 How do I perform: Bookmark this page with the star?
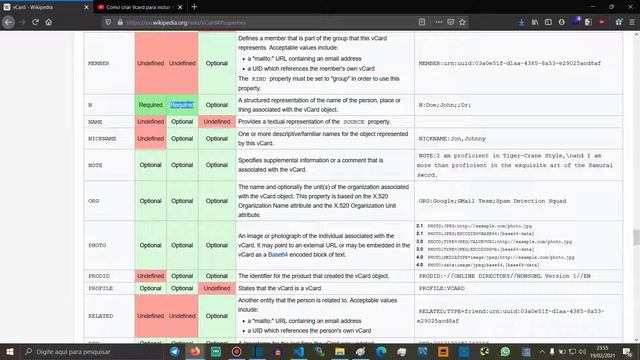click(462, 22)
